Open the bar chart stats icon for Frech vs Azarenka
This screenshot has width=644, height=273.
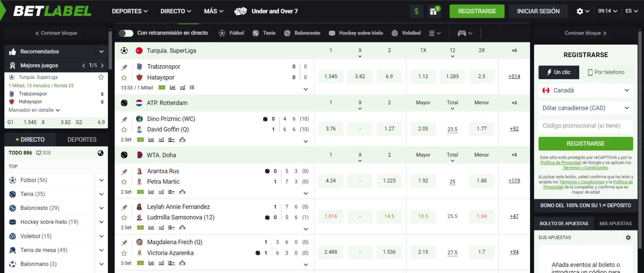[151, 263]
